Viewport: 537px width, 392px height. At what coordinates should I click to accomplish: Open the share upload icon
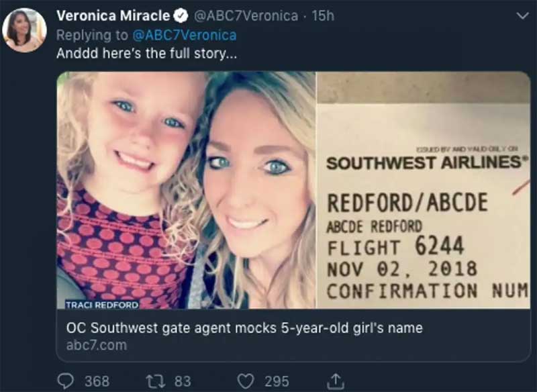[x=335, y=381]
